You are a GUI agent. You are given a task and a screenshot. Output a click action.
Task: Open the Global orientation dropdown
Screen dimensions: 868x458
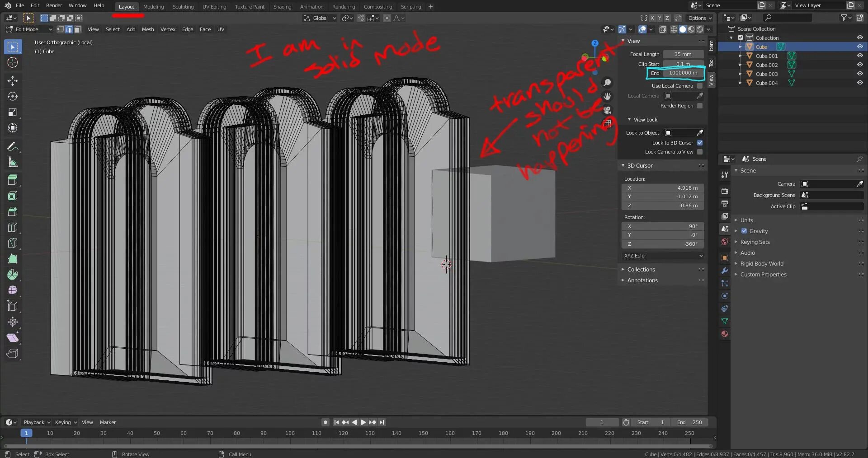[x=320, y=18]
